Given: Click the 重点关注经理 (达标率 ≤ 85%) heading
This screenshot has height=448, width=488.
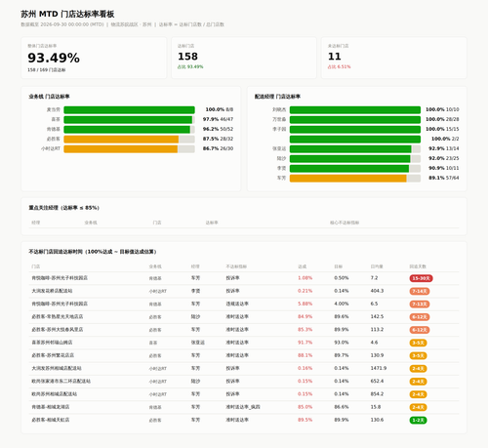Looking at the screenshot, I should click(63, 208).
